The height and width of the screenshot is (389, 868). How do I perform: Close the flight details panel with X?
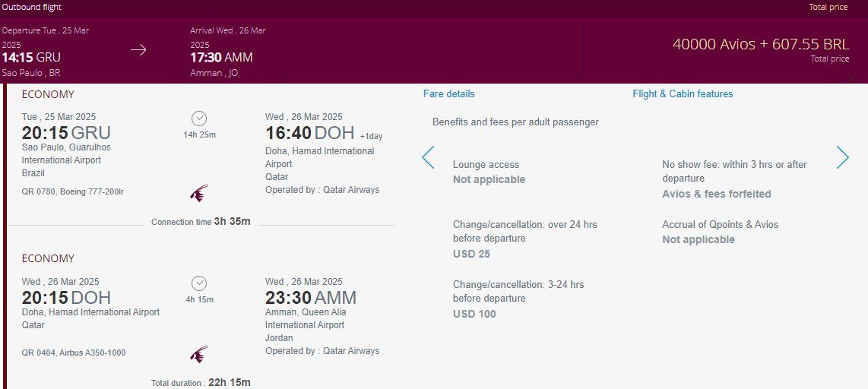(x=854, y=78)
